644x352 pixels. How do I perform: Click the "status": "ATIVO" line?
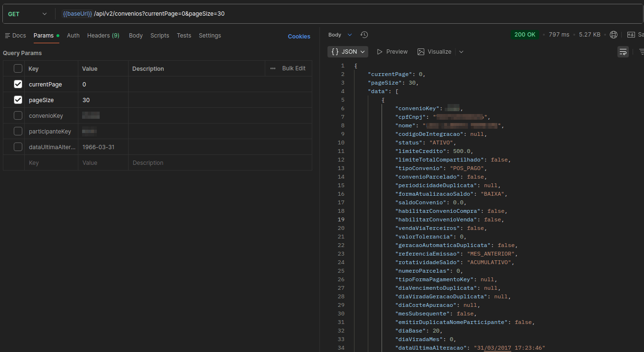point(426,143)
